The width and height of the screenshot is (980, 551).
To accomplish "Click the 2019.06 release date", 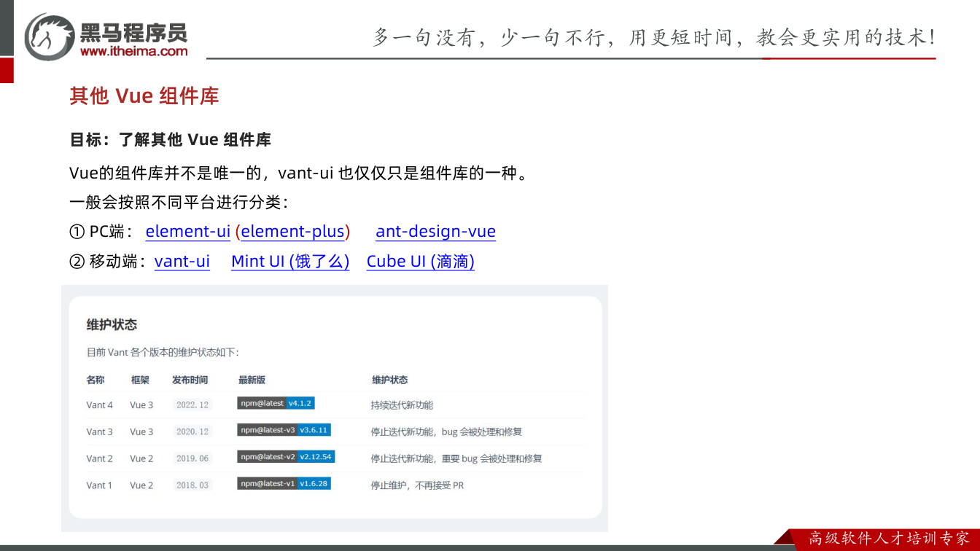I will click(192, 459).
